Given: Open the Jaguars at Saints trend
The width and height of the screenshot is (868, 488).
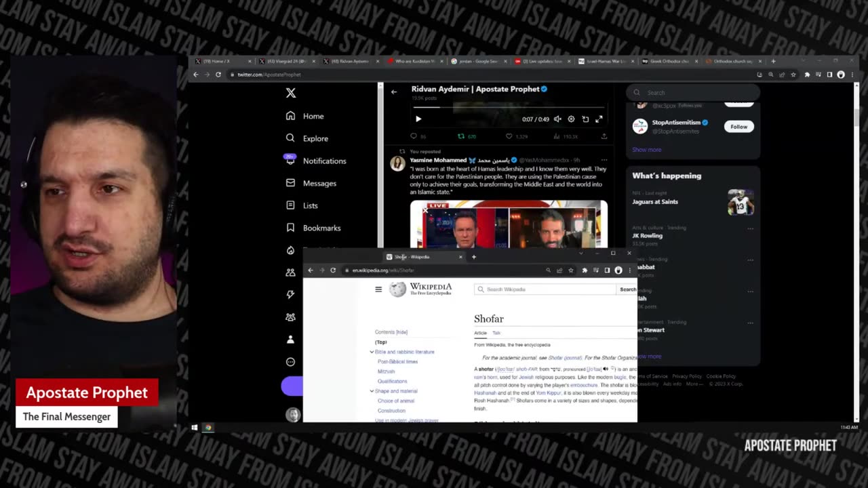Looking at the screenshot, I should click(655, 201).
